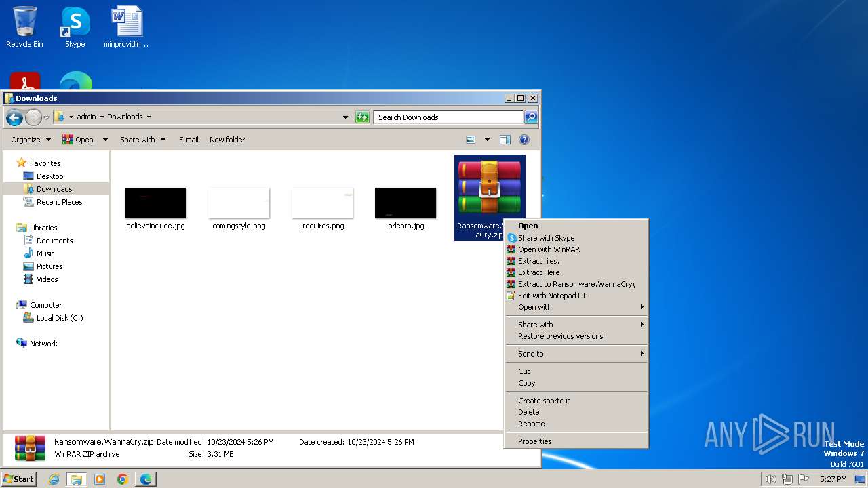Choose Open in the context menu
Viewport: 868px width, 488px height.
coord(576,226)
